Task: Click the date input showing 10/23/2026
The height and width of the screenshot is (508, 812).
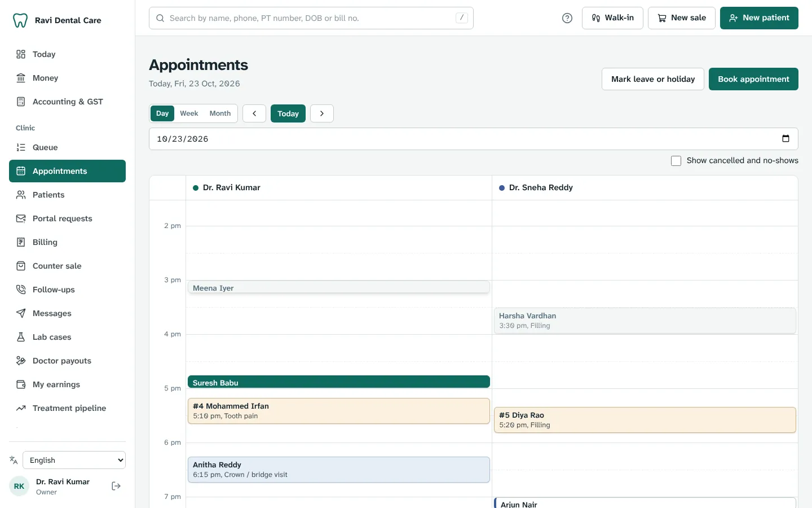Action: click(474, 139)
